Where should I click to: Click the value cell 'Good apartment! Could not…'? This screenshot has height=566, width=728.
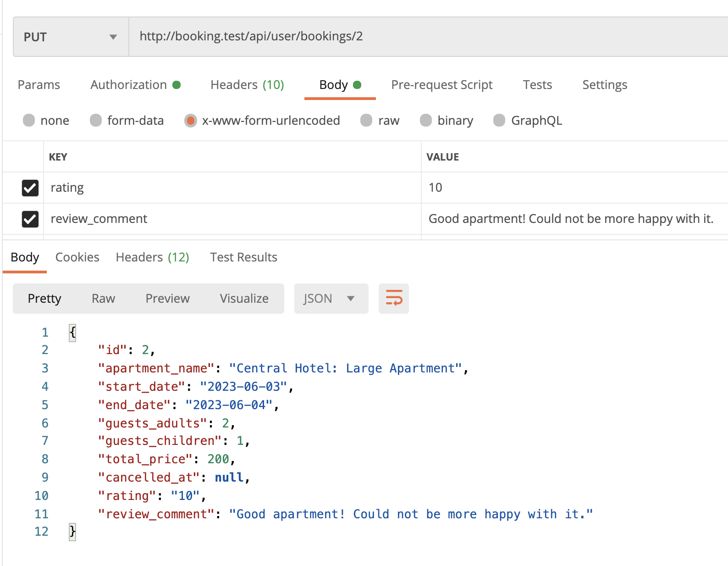[x=575, y=219]
